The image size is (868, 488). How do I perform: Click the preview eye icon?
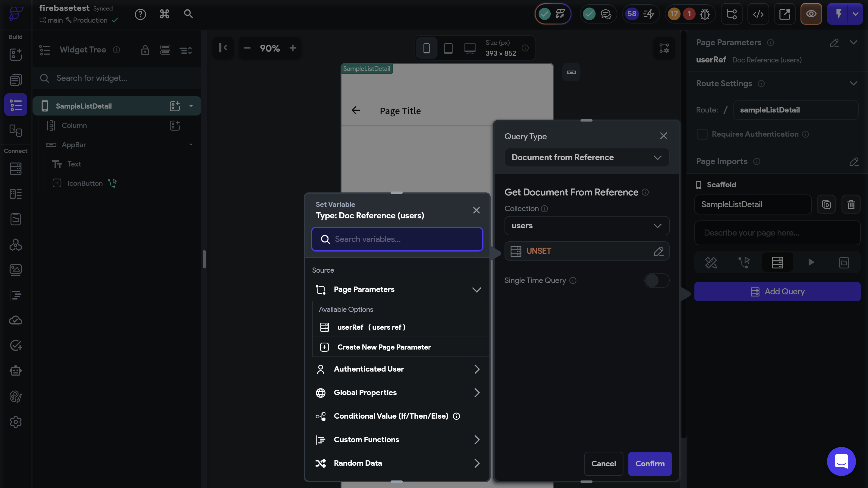[811, 14]
